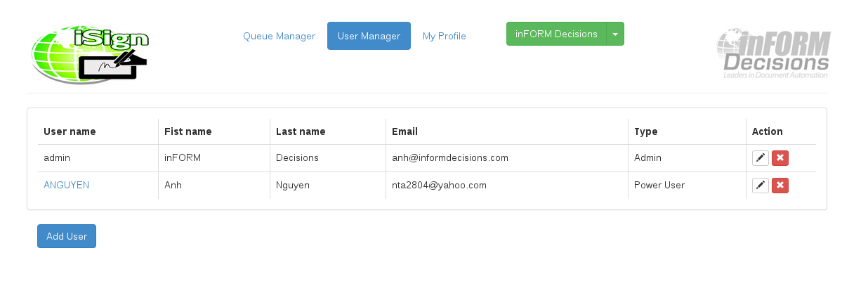This screenshot has width=868, height=298.
Task: Select the nta2804@yahoo.com email cell
Action: [439, 185]
